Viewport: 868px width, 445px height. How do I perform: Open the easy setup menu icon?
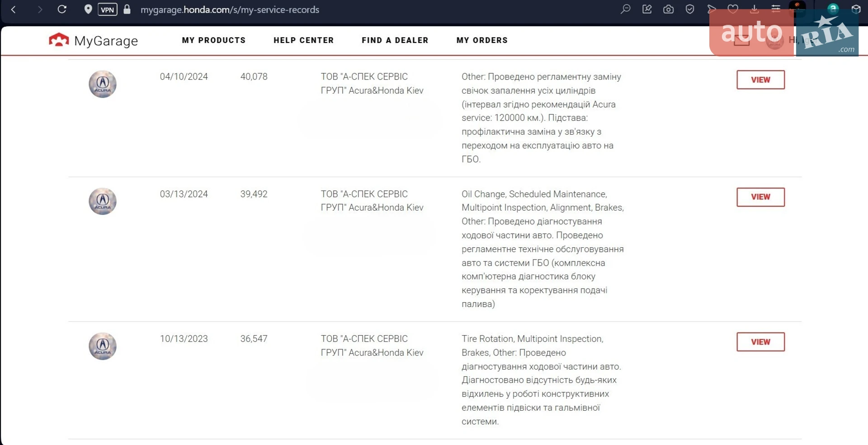[776, 9]
